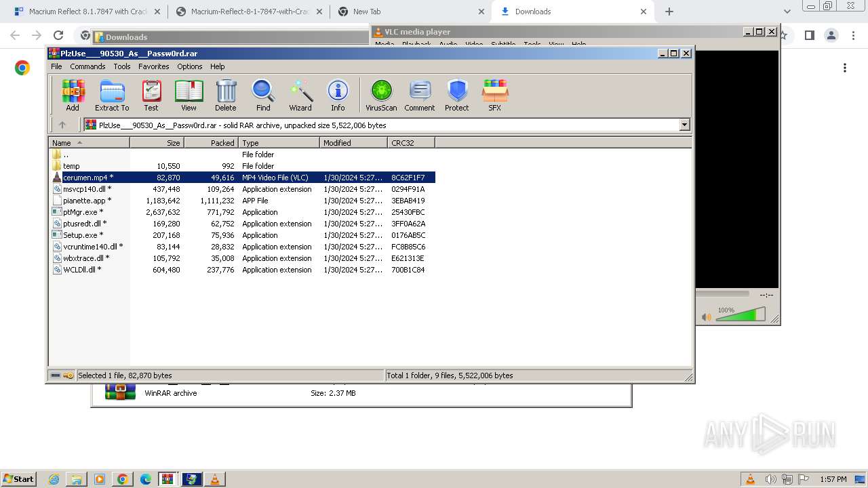
Task: Run VirusScan on the archive
Action: coord(381,95)
